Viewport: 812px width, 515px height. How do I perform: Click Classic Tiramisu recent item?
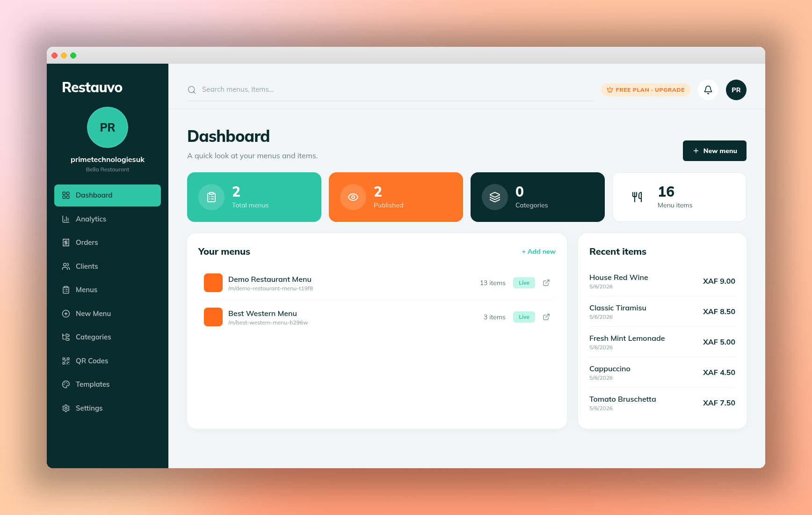pos(662,312)
